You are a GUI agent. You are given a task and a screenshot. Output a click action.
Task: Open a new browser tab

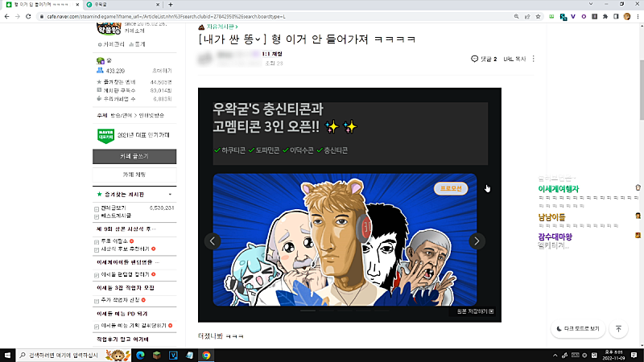click(171, 5)
